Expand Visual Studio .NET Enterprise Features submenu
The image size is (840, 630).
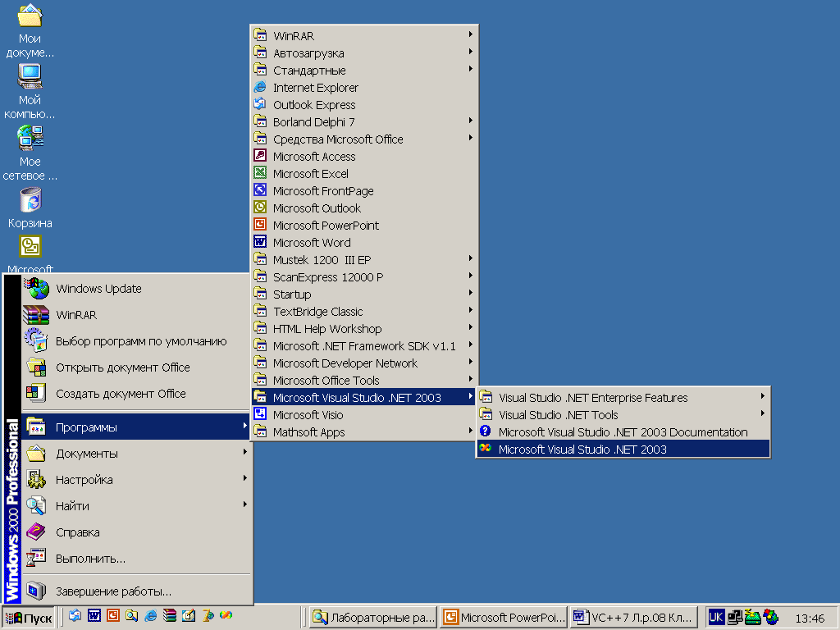pos(623,398)
